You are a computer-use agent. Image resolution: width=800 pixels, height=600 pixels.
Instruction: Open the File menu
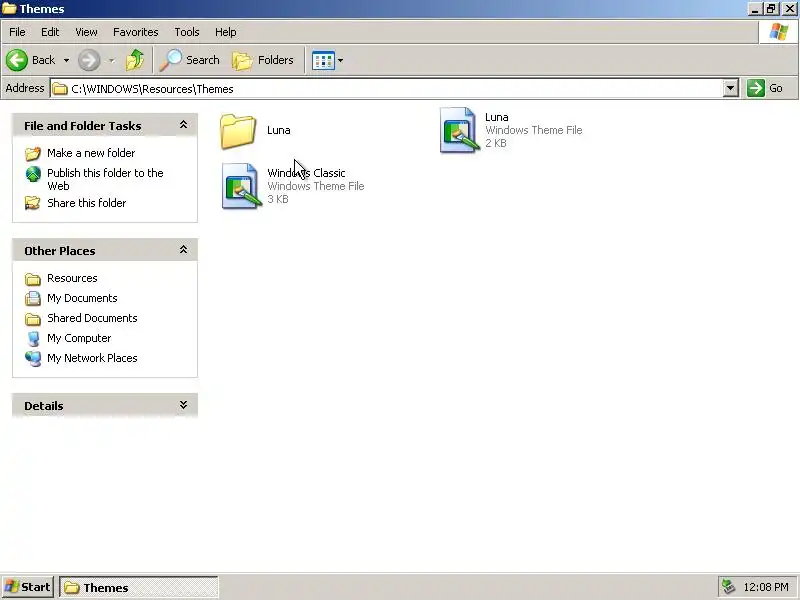[17, 32]
